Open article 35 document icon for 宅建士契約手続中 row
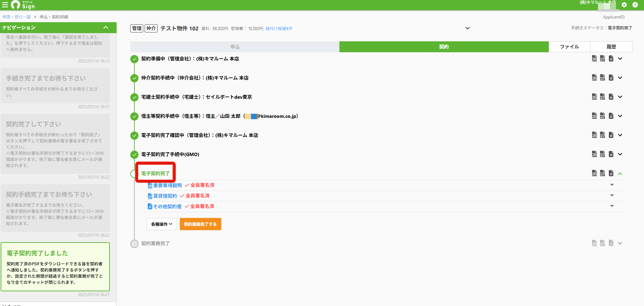 pos(595,97)
